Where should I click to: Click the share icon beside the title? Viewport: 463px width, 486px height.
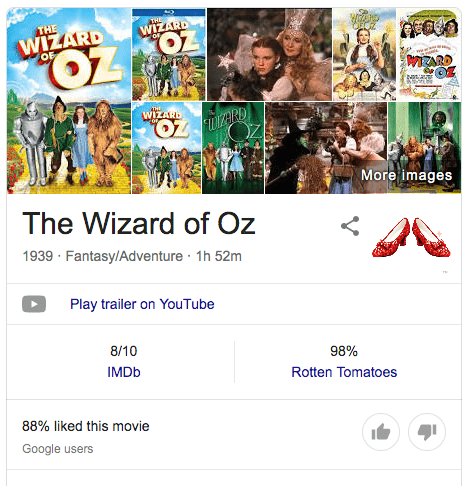(x=350, y=226)
